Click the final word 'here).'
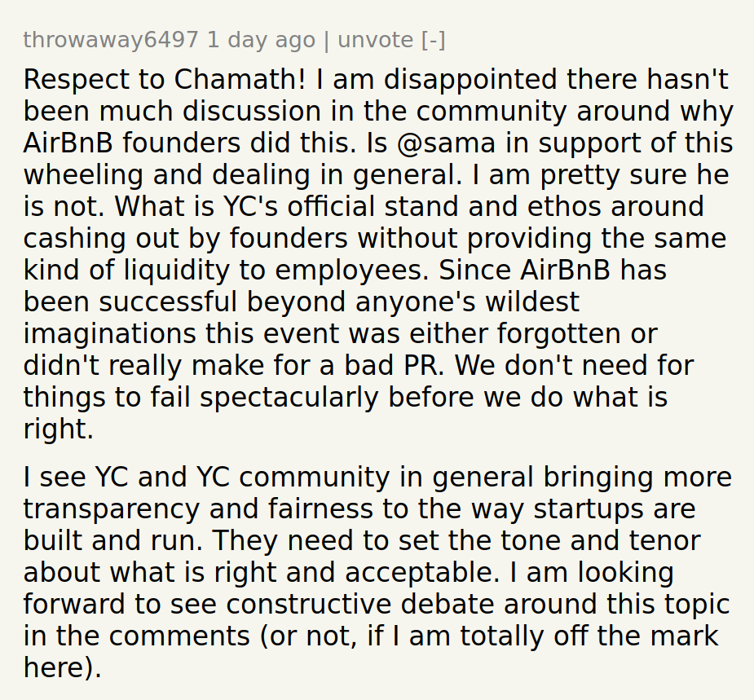 click(63, 667)
